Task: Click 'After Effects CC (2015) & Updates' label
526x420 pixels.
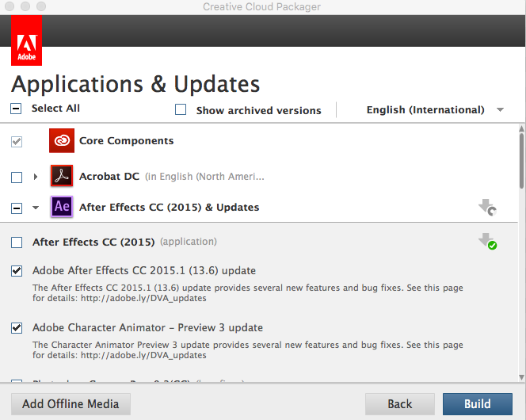Action: point(169,208)
